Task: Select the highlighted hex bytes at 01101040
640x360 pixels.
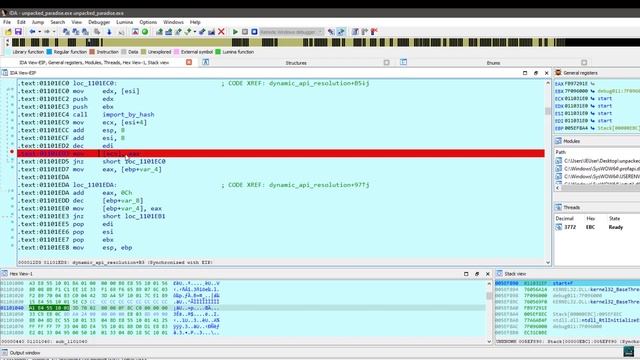Action: (49, 308)
